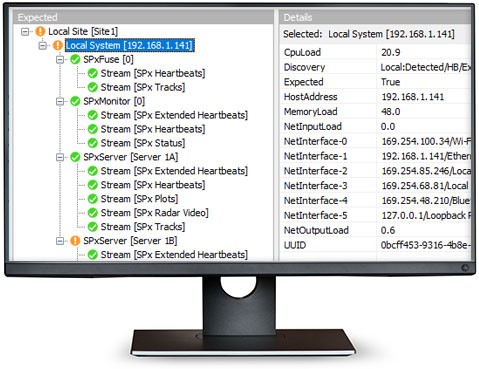
Task: Click the NetInterface-5 property name
Action: point(315,215)
